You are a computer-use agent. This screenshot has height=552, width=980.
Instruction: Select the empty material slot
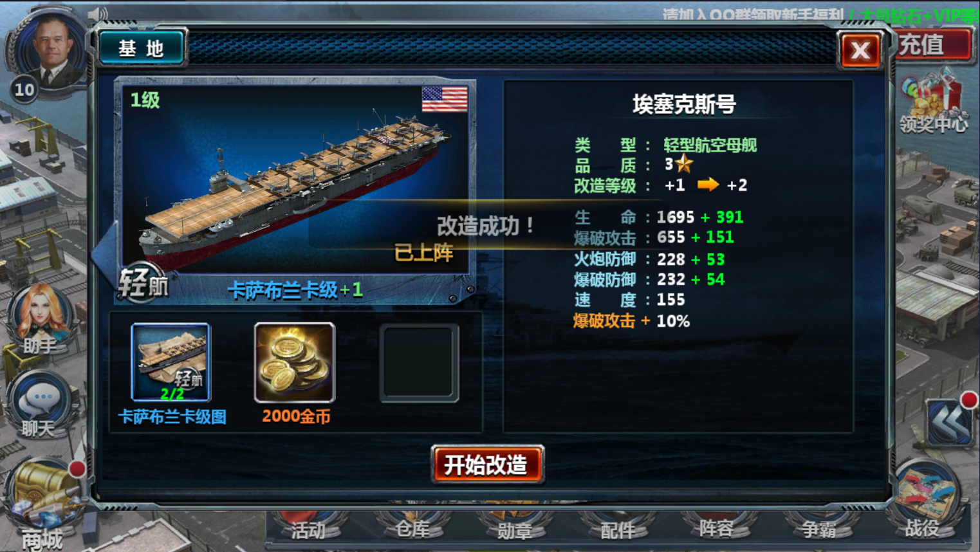(419, 363)
